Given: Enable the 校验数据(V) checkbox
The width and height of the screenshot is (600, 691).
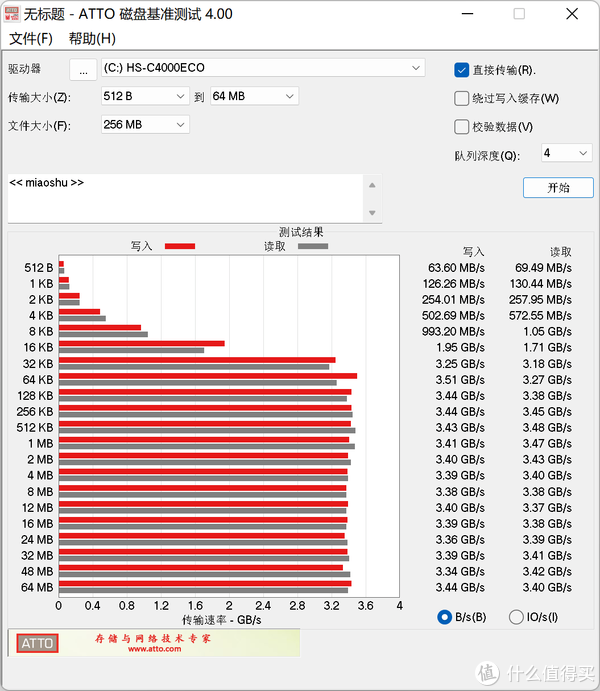Looking at the screenshot, I should pyautogui.click(x=462, y=127).
